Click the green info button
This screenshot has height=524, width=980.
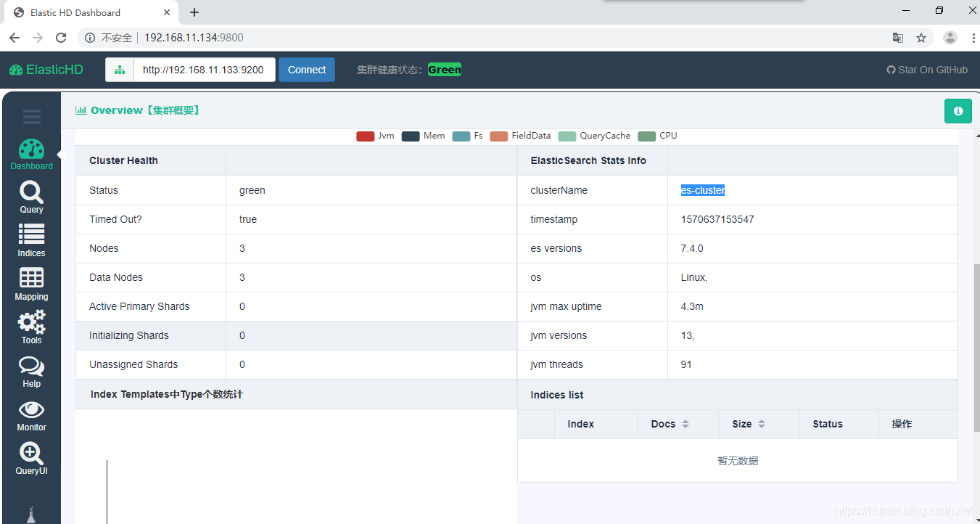point(958,111)
